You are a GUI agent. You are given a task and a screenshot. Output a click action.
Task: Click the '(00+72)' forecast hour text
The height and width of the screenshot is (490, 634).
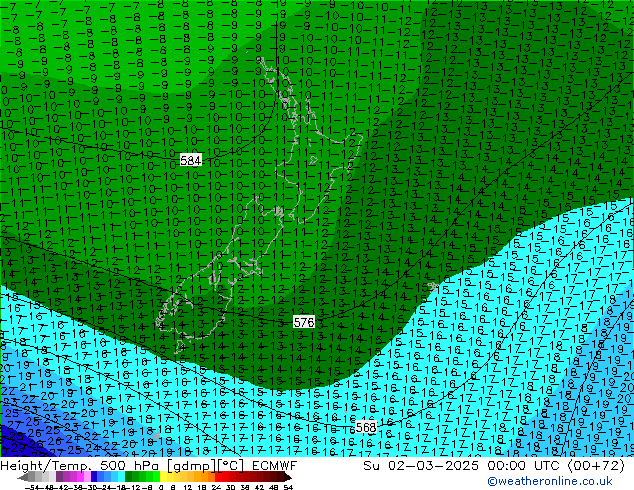point(597,466)
